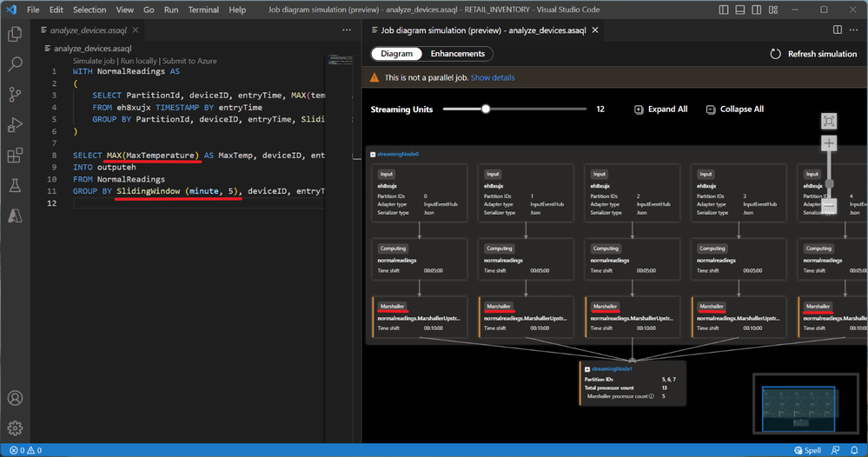This screenshot has height=457, width=868.
Task: Open the Terminal menu
Action: (203, 10)
